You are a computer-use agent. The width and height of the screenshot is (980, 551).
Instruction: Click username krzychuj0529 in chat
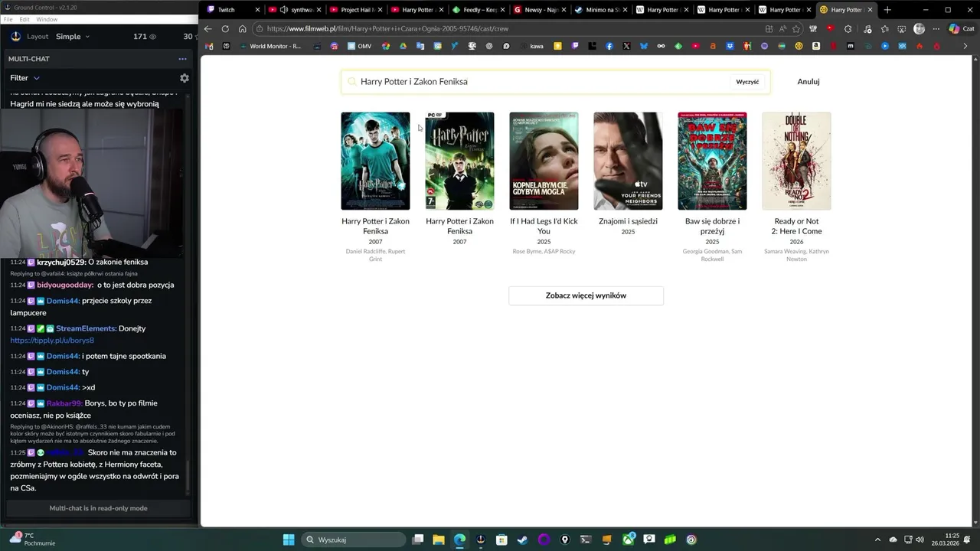61,262
